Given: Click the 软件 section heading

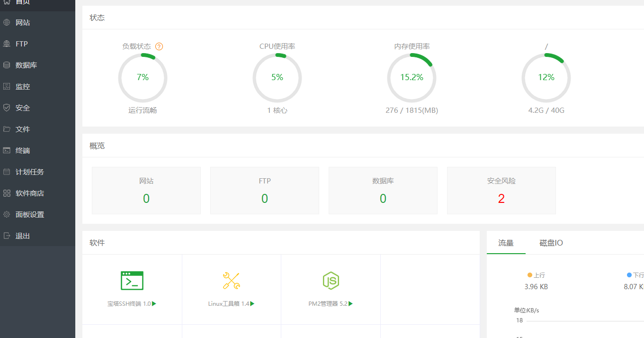Looking at the screenshot, I should click(x=97, y=243).
